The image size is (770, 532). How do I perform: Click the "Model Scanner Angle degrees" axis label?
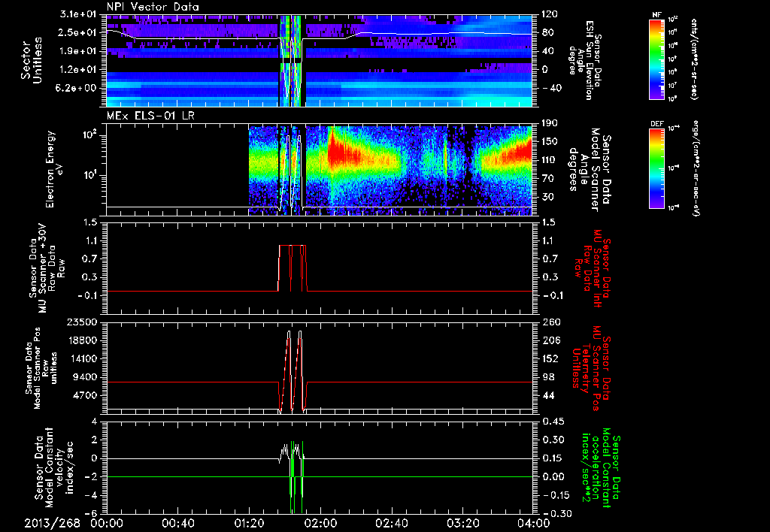pyautogui.click(x=590, y=169)
